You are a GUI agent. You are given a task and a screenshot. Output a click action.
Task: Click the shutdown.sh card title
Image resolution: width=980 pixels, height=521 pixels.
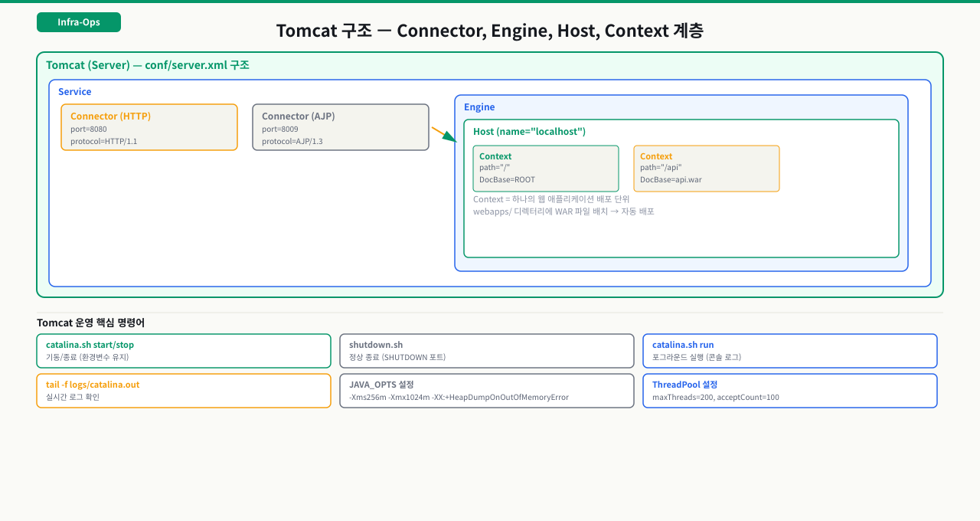[376, 345]
